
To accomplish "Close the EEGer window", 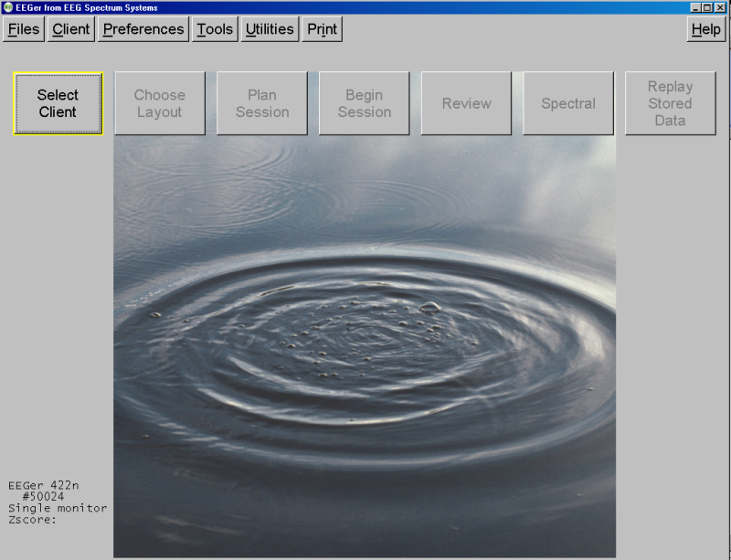I will [721, 7].
